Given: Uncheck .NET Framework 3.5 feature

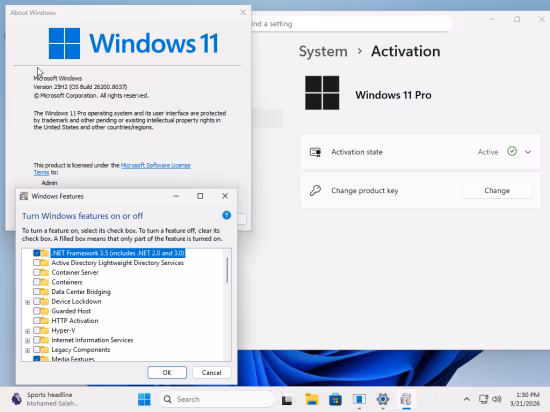Looking at the screenshot, I should point(36,253).
